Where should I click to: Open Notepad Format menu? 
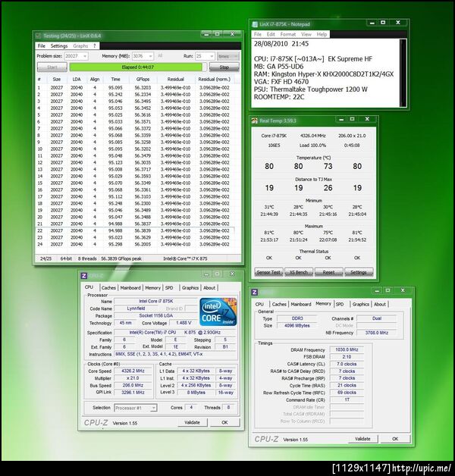pyautogui.click(x=288, y=34)
